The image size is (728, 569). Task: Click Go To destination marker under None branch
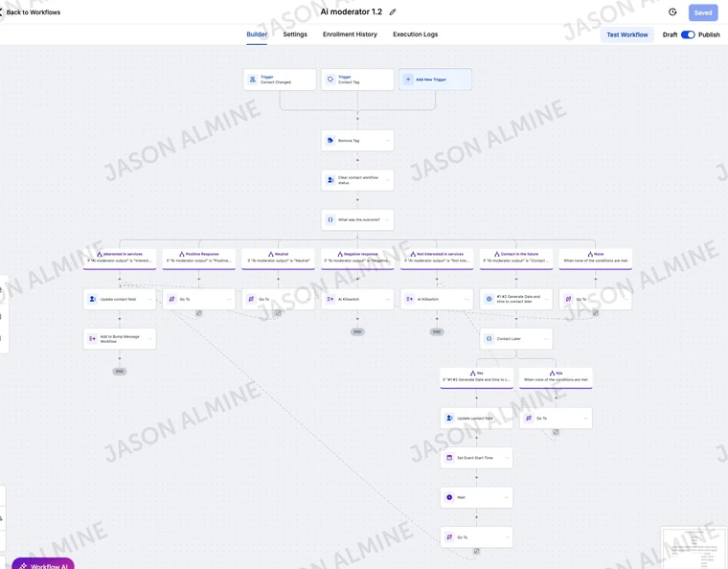click(x=595, y=313)
